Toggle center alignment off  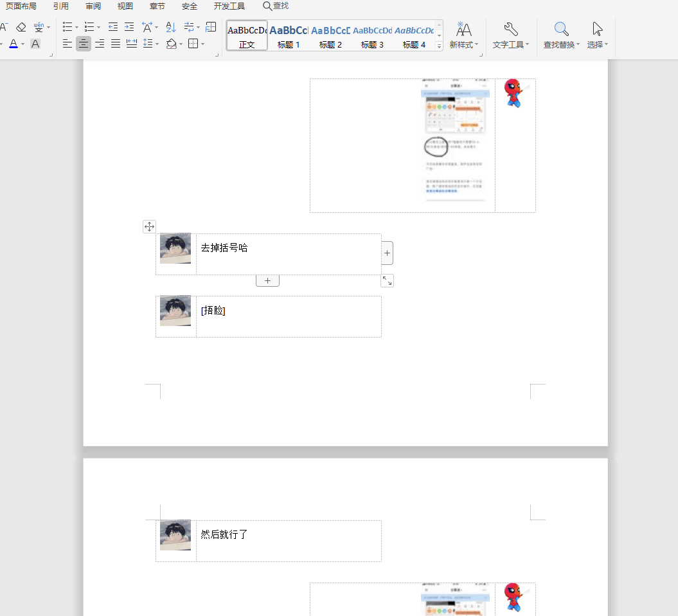[x=83, y=43]
